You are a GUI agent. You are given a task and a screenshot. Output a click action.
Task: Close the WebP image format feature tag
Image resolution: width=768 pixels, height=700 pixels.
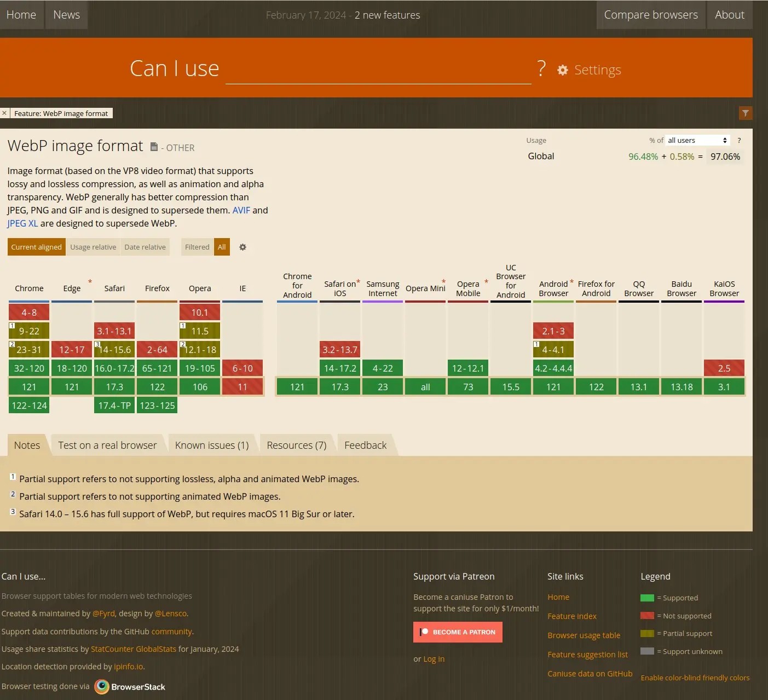4,113
